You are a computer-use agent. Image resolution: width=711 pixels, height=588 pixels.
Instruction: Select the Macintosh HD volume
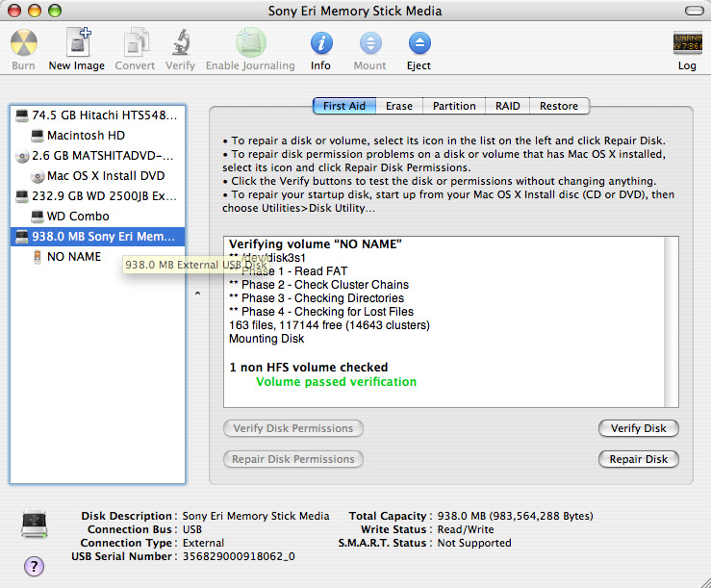[x=86, y=136]
